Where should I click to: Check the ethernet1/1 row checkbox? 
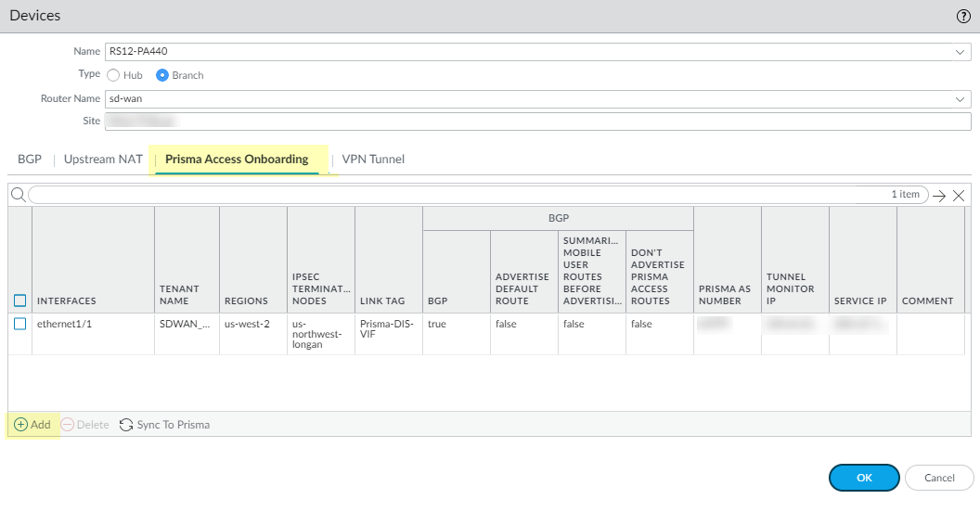(x=19, y=325)
